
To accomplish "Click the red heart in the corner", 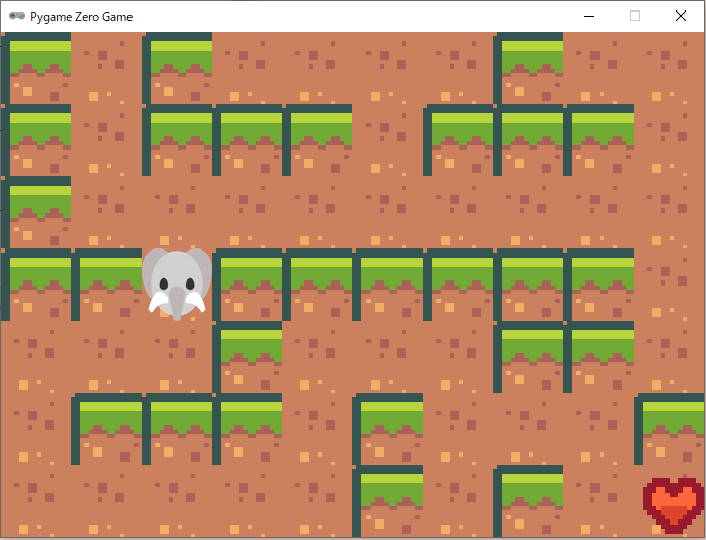I will (673, 505).
